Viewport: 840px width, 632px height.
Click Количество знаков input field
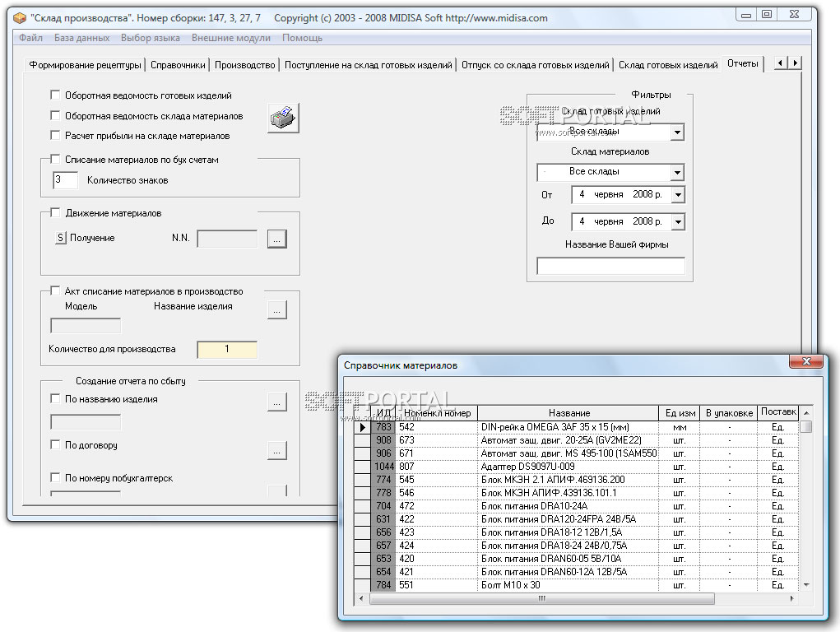[x=65, y=179]
